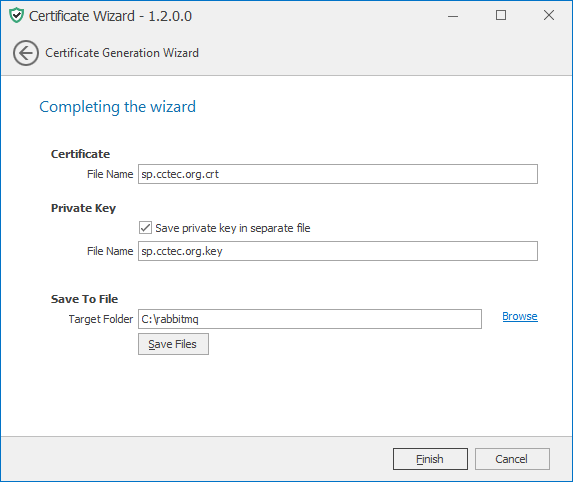The height and width of the screenshot is (482, 573).
Task: Close the Certificate Wizard window
Action: pyautogui.click(x=549, y=15)
